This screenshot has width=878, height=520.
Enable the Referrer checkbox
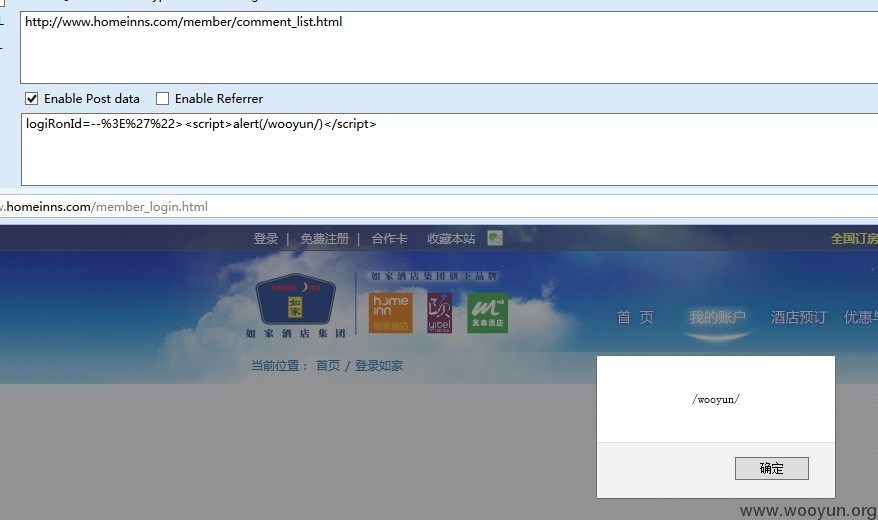click(162, 99)
